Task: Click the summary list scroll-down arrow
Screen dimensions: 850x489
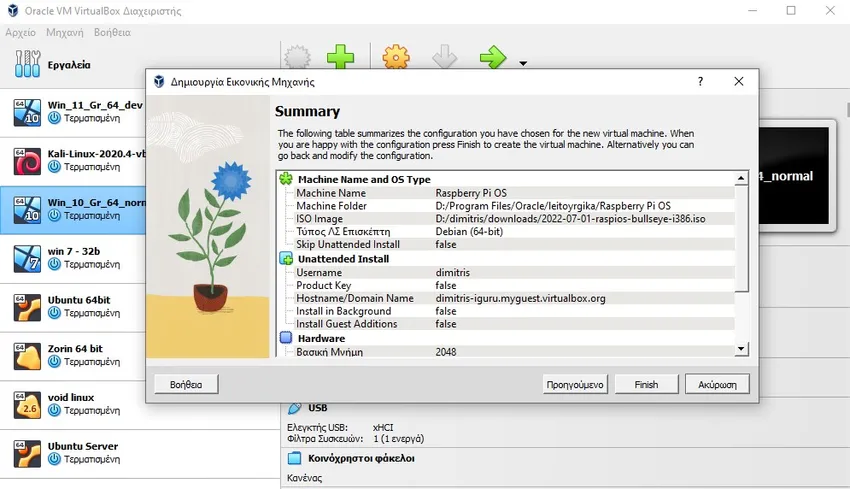Action: [x=741, y=349]
